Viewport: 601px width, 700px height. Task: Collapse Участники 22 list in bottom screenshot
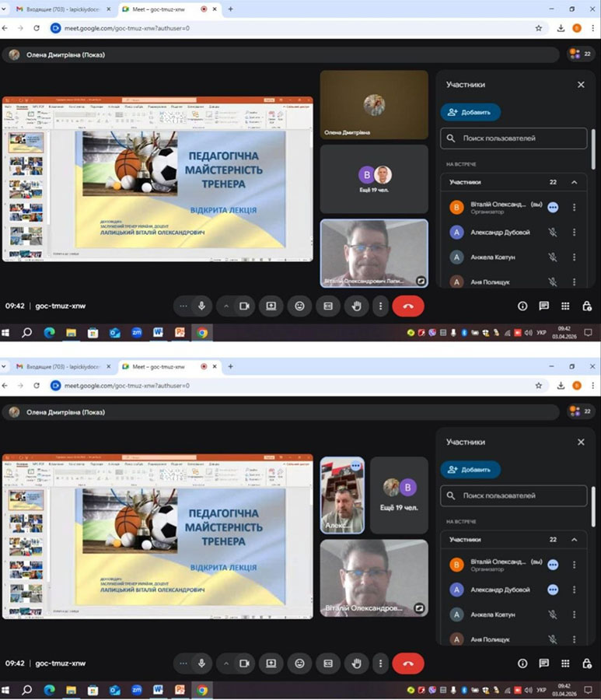(575, 540)
